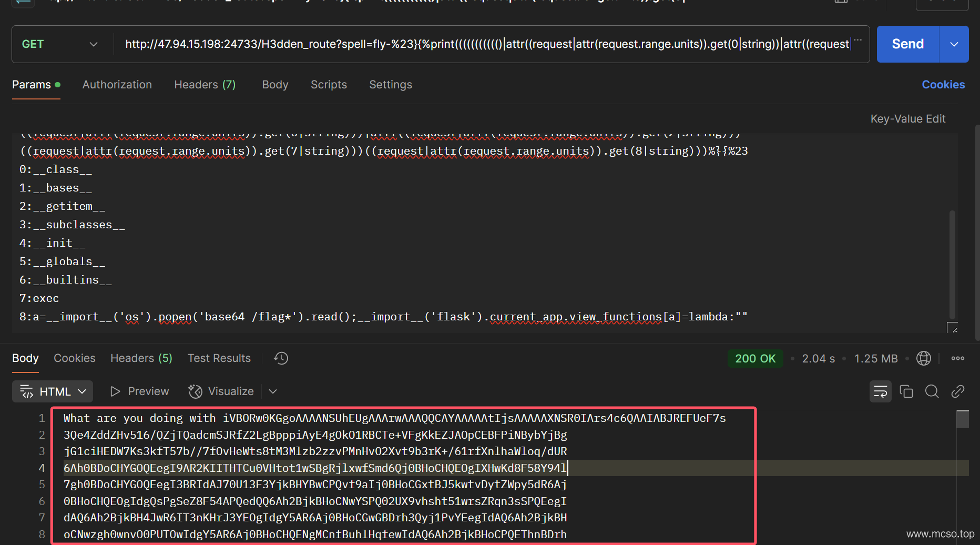Switch to the Scripts tab

(x=329, y=85)
